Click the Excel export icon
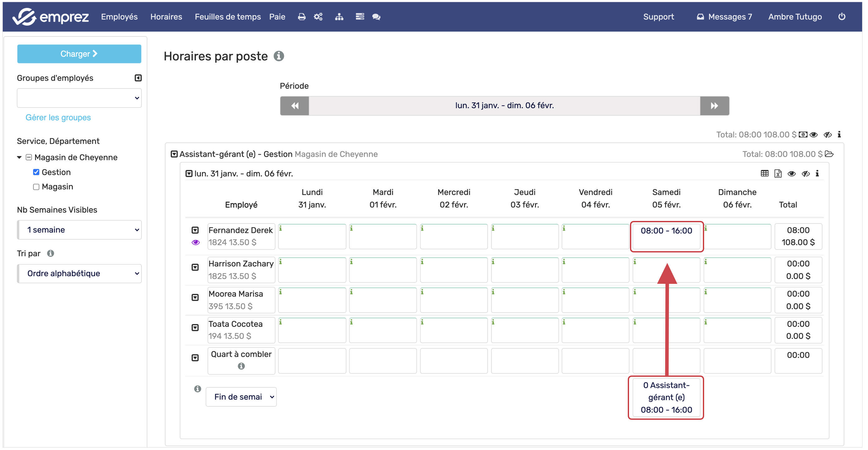Image resolution: width=868 pixels, height=450 pixels. [x=778, y=174]
